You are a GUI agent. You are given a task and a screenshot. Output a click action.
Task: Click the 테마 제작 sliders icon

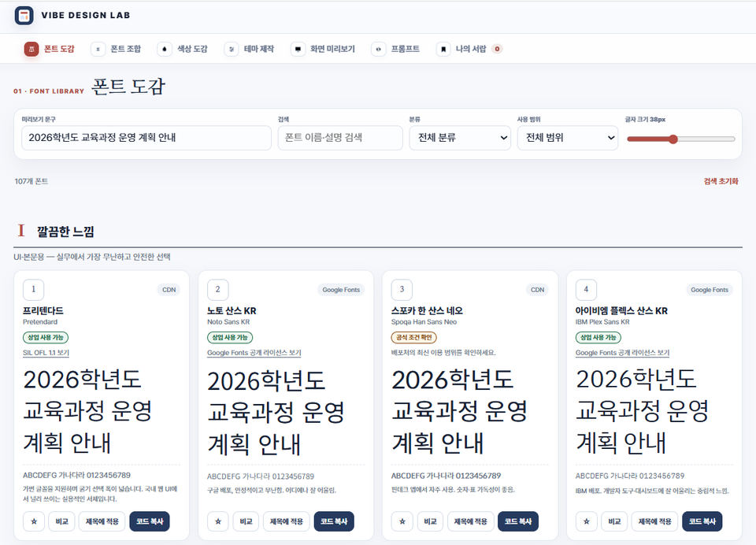232,49
